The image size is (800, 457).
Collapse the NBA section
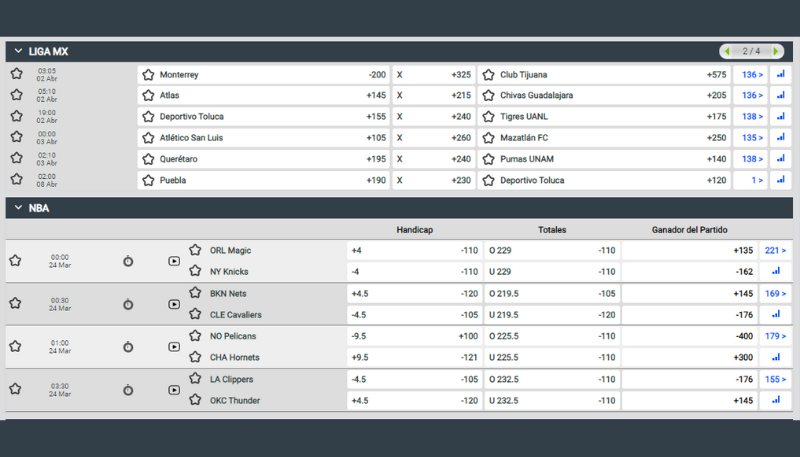[x=17, y=209]
